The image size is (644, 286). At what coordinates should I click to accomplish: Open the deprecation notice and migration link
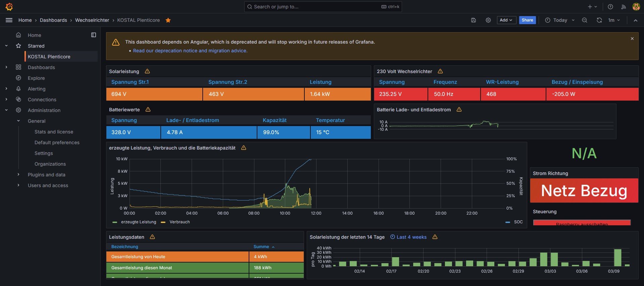(190, 51)
